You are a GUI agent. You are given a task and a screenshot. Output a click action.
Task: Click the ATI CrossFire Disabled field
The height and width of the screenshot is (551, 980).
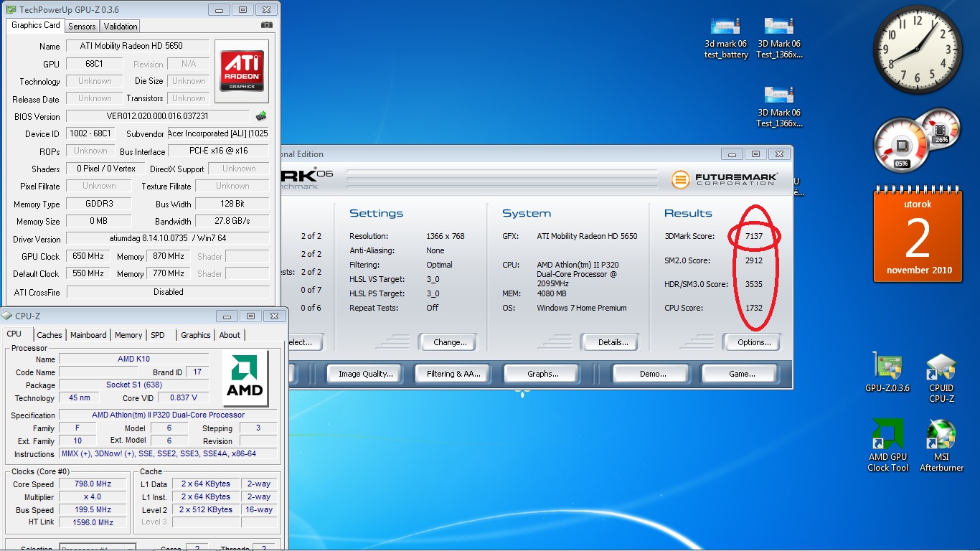168,292
